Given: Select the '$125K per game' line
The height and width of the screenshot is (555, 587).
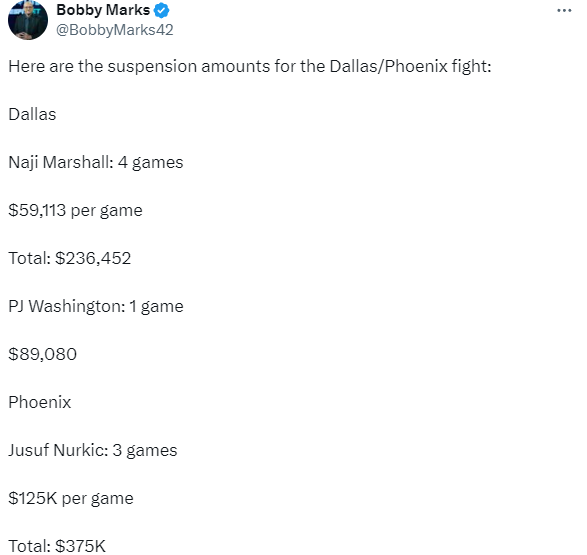Looking at the screenshot, I should tap(71, 498).
